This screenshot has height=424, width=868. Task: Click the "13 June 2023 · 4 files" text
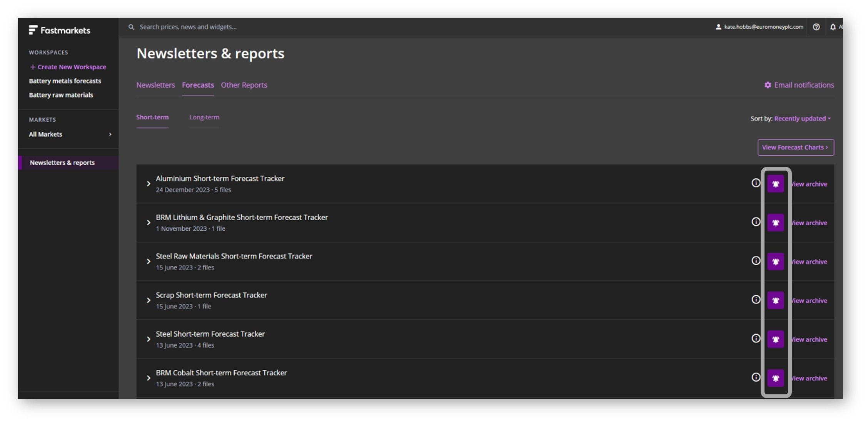(185, 345)
